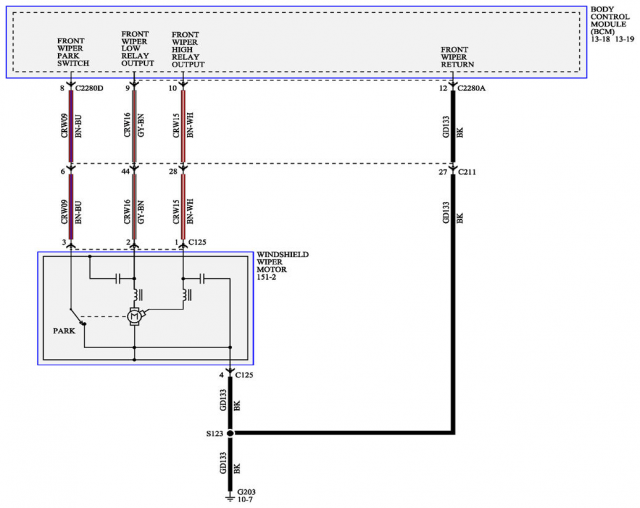Select the C2280D connector label
640x508 pixels.
[x=89, y=88]
